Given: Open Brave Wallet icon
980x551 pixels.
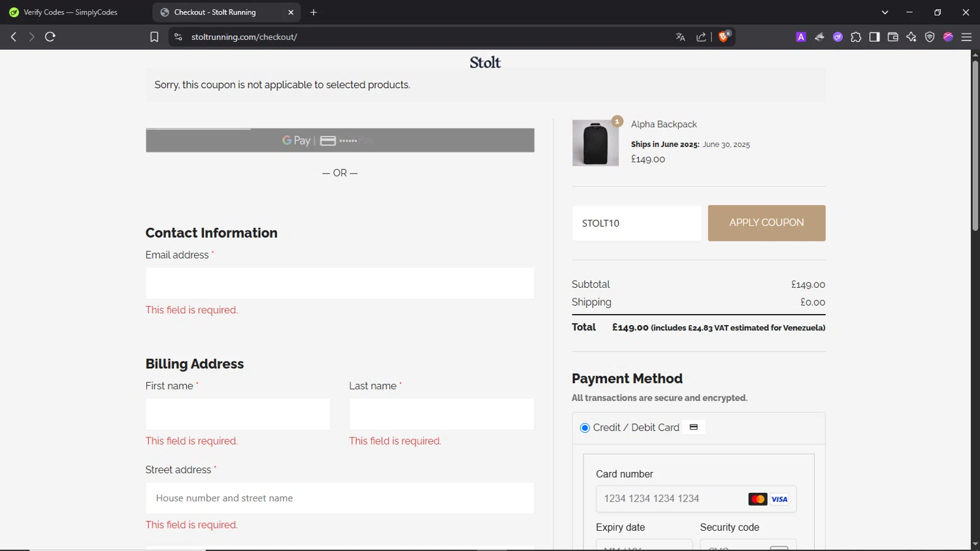Looking at the screenshot, I should point(893,37).
